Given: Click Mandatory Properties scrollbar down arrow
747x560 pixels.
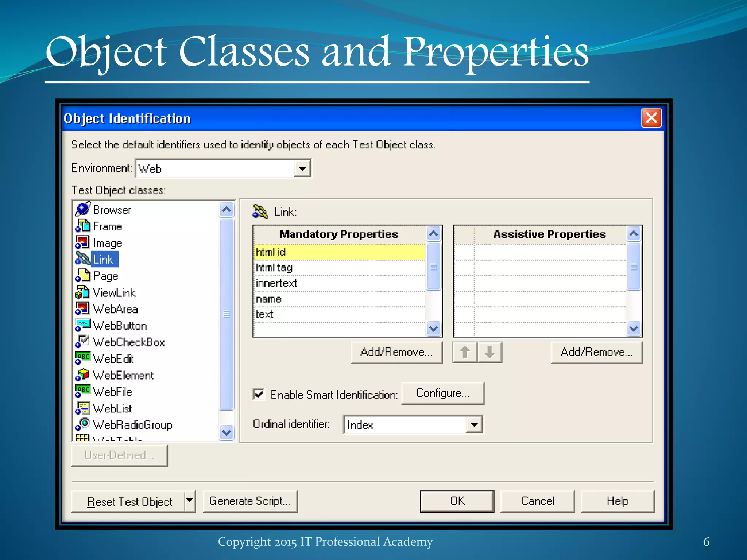Looking at the screenshot, I should coord(434,328).
